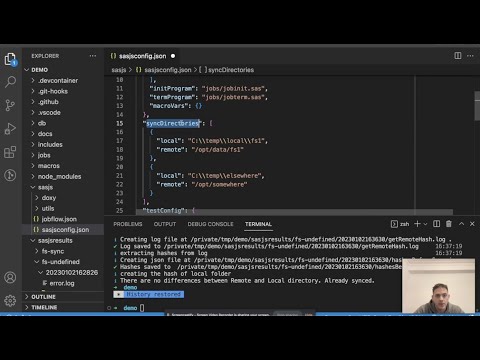The height and width of the screenshot is (360, 480).
Task: Click the terminal demo prompt input
Action: tap(142, 308)
